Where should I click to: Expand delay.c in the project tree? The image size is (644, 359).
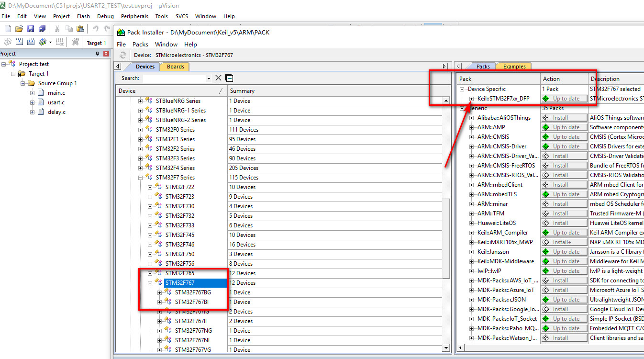click(x=32, y=112)
